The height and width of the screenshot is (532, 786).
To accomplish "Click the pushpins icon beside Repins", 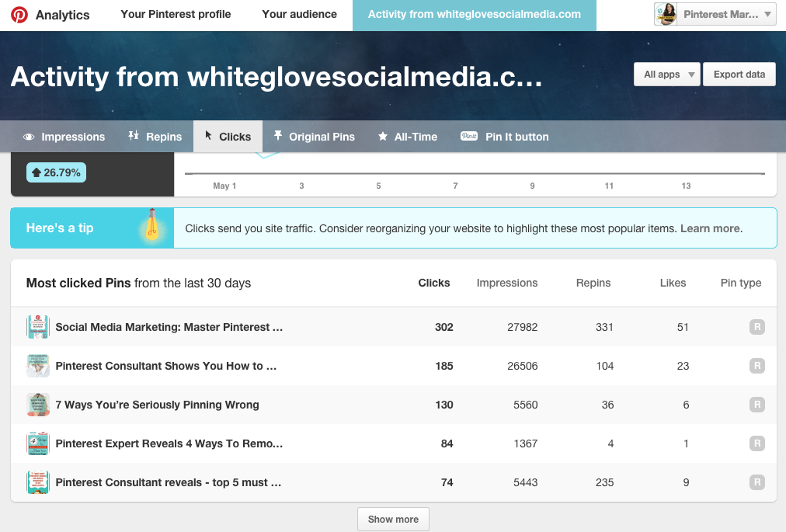I will (134, 135).
